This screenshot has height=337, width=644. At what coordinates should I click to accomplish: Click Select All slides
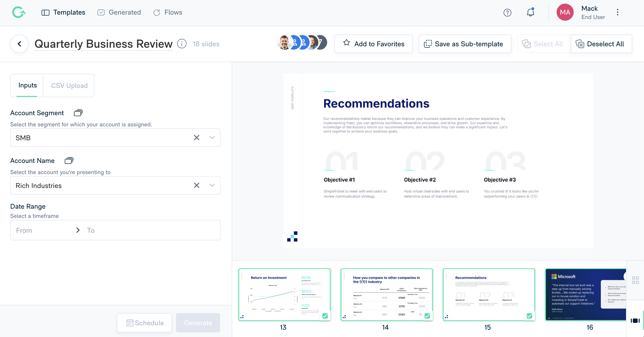(544, 44)
